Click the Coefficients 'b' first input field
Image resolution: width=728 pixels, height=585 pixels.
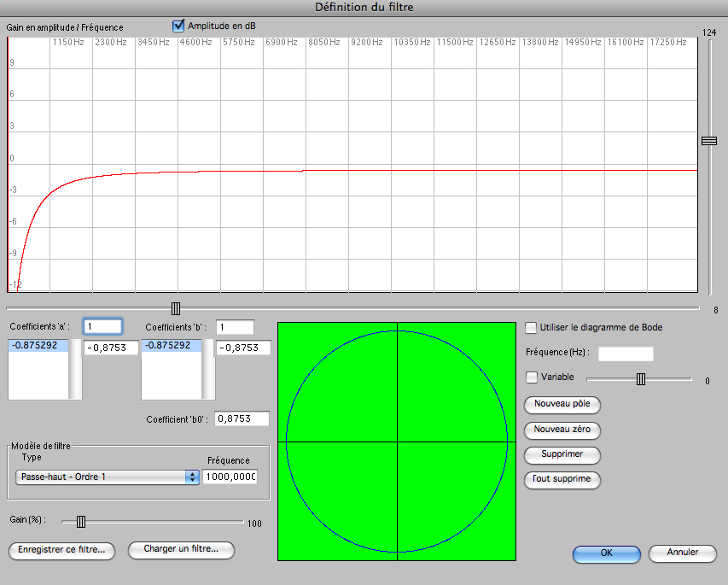click(235, 327)
